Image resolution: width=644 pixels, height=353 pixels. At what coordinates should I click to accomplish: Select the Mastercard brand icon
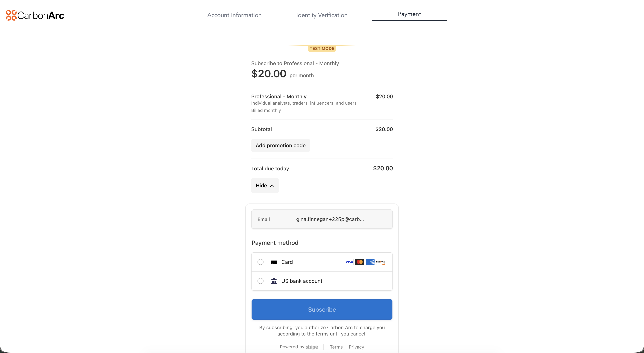(x=359, y=262)
